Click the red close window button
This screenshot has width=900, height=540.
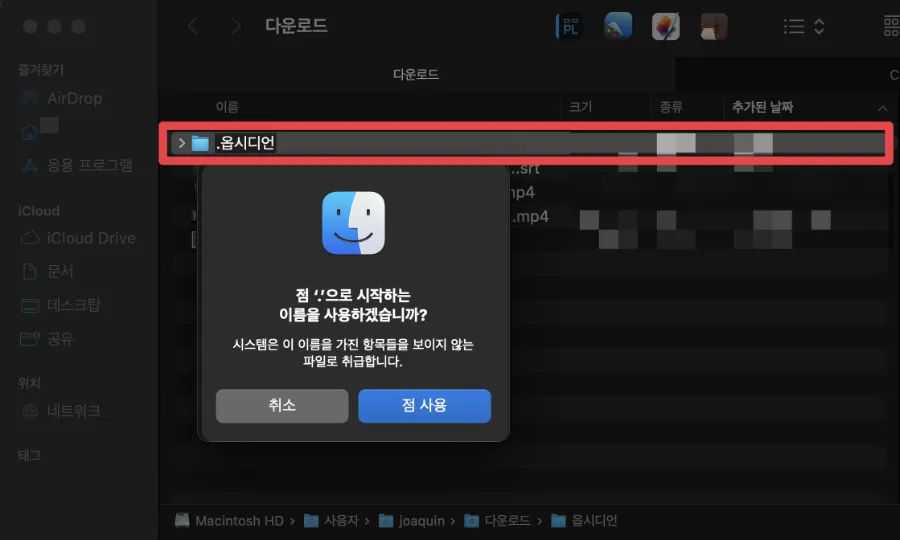click(30, 26)
